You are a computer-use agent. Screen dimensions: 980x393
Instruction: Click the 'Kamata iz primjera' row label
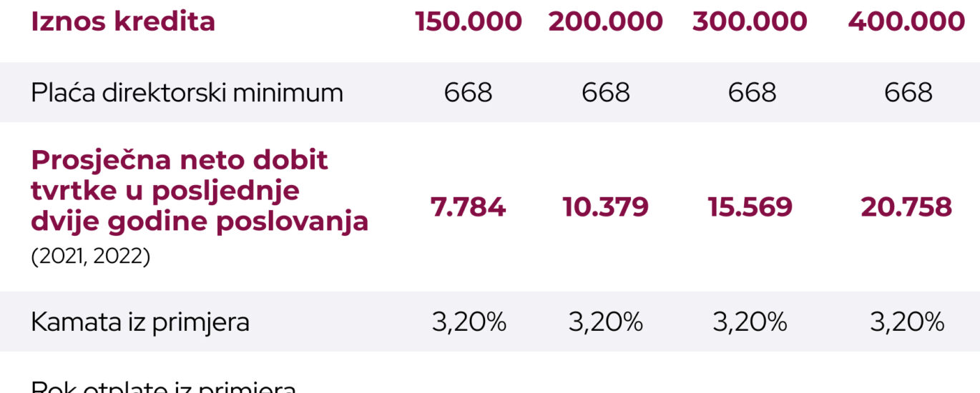pos(140,322)
